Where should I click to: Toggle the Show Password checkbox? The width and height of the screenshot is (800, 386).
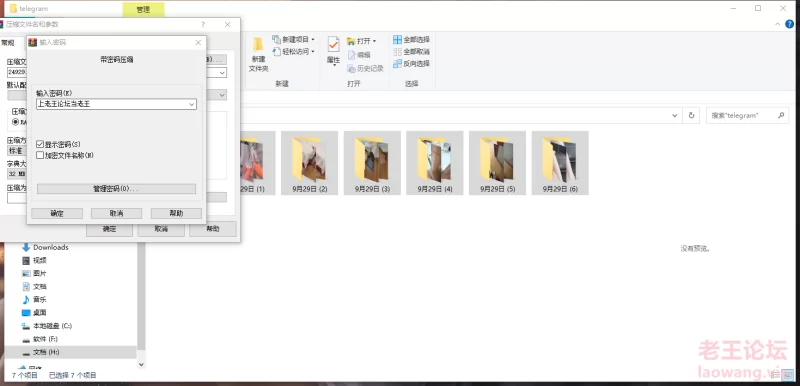tap(40, 144)
